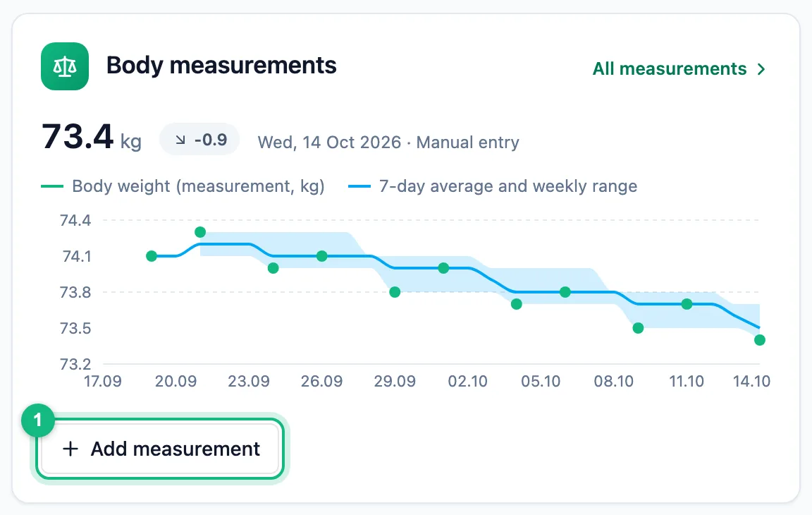Click the -0.9 change badge
This screenshot has width=812, height=515.
[x=199, y=140]
